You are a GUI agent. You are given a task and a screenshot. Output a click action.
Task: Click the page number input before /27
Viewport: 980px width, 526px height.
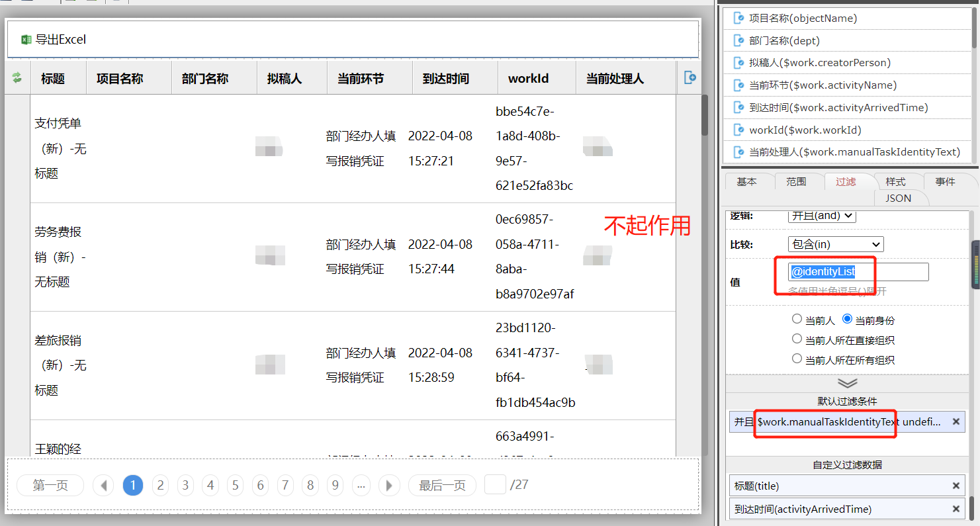495,484
